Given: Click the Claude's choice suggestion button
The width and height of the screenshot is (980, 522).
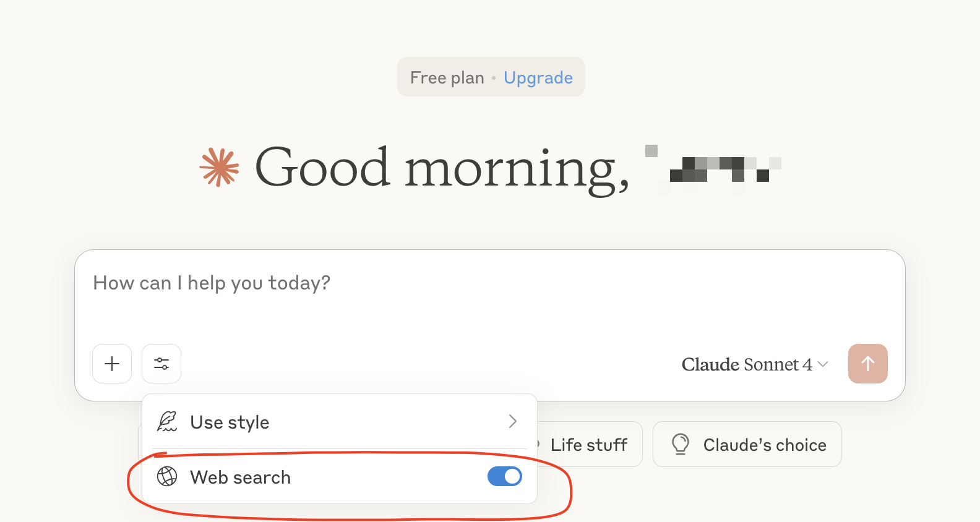Looking at the screenshot, I should tap(747, 445).
